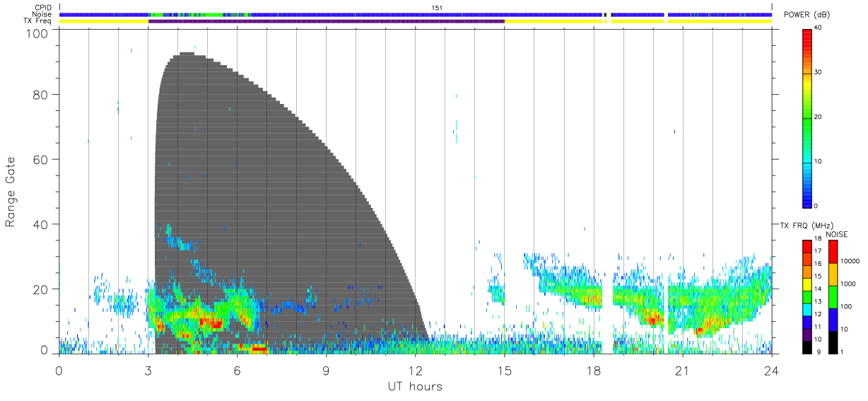Click the 12 tick on the UT hours axis

pos(415,370)
